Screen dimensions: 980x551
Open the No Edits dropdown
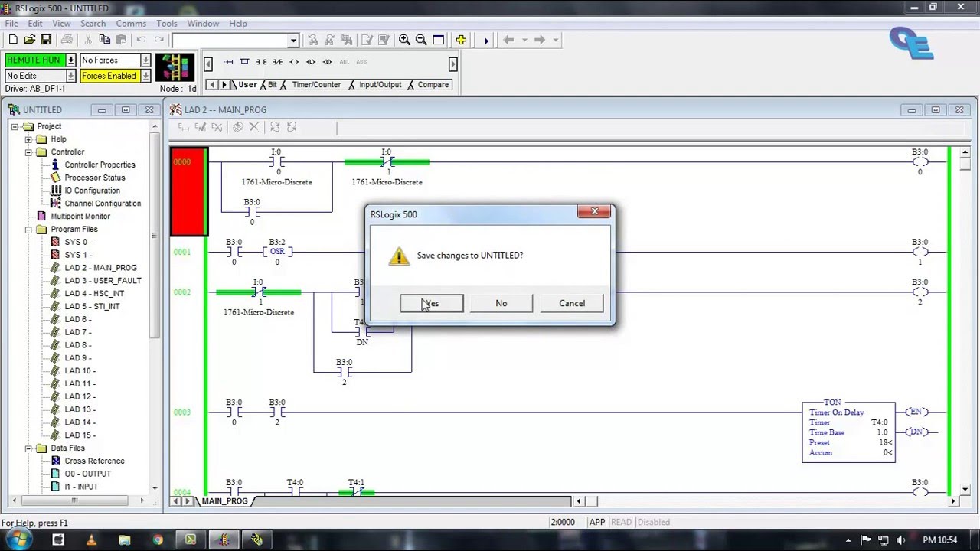click(x=70, y=76)
